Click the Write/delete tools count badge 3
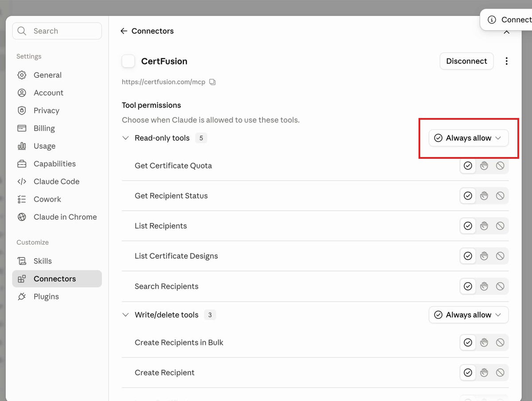 tap(210, 315)
